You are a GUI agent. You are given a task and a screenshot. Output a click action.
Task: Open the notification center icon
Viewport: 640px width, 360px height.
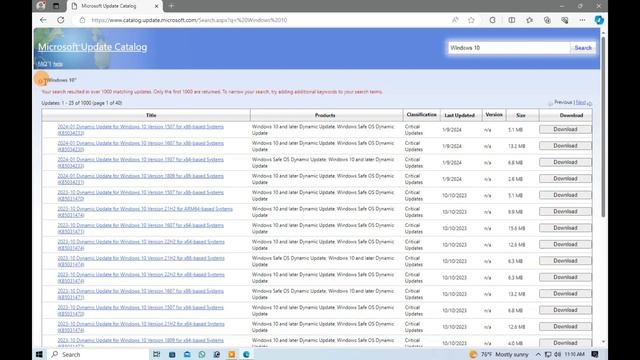click(x=595, y=354)
